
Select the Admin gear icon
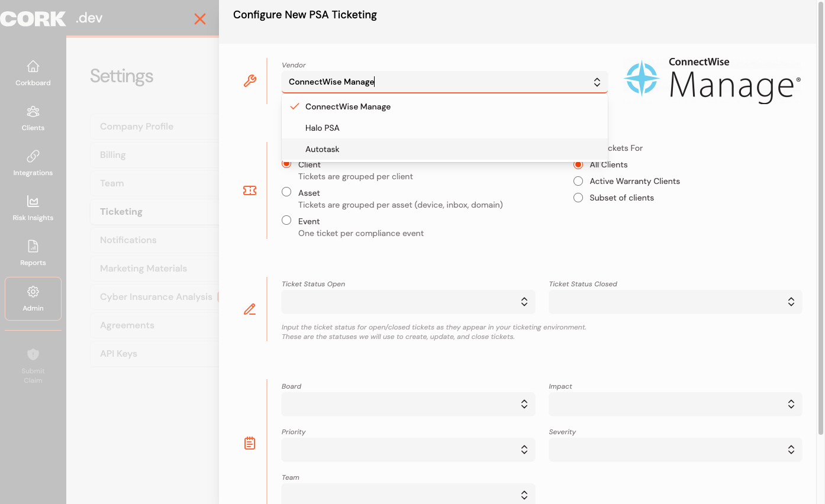coord(33,292)
